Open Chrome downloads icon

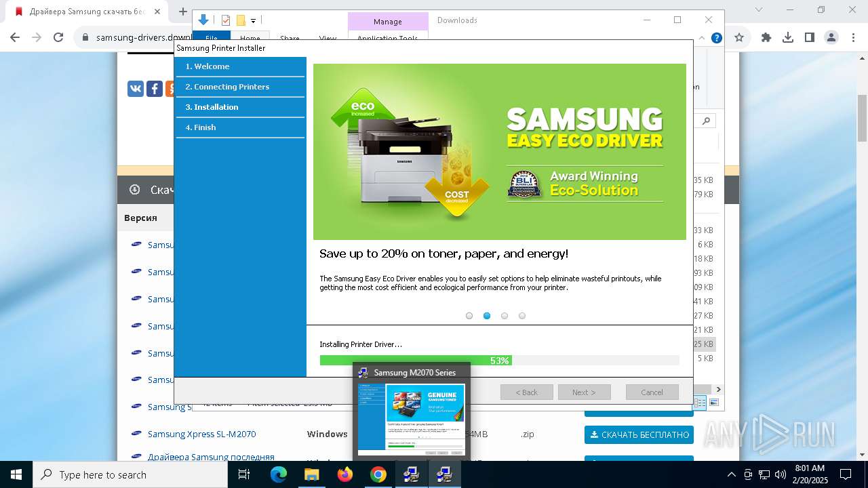click(x=788, y=38)
